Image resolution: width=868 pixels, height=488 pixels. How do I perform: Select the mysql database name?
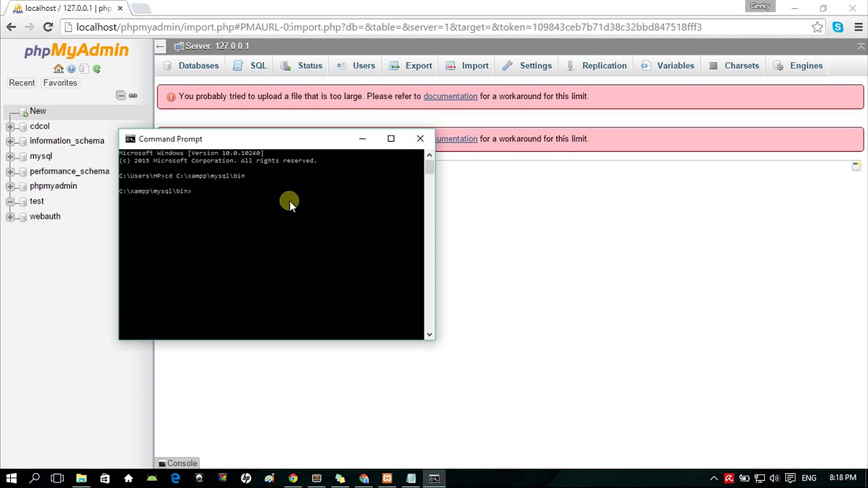point(41,157)
